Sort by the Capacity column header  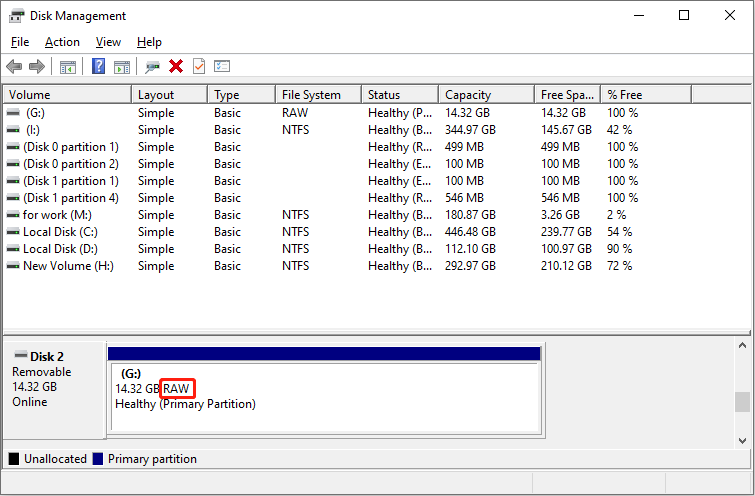[x=487, y=95]
